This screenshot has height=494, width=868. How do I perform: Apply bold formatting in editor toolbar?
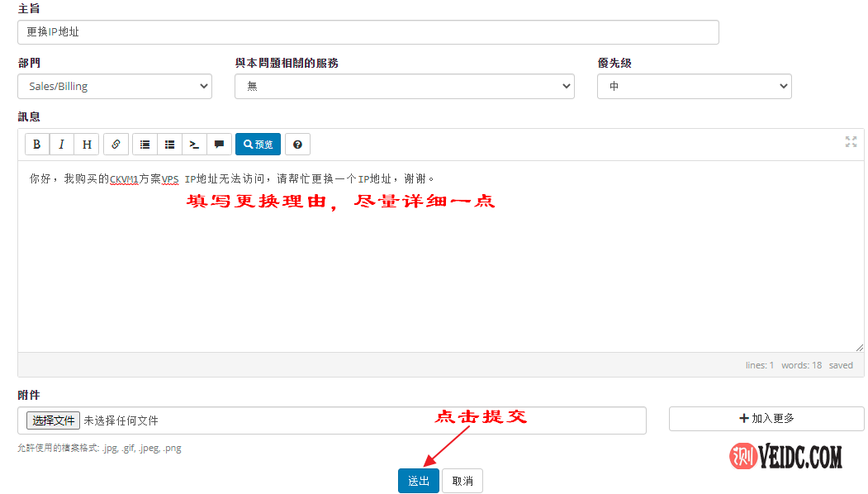point(37,145)
